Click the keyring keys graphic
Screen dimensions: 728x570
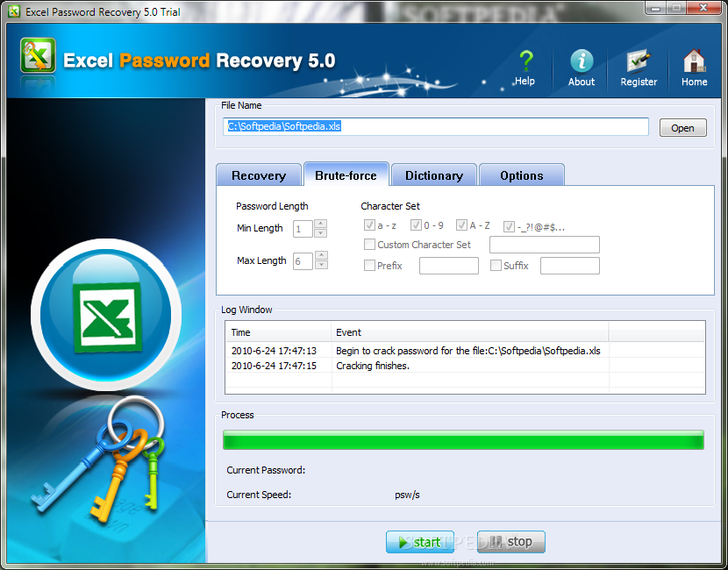(x=100, y=460)
